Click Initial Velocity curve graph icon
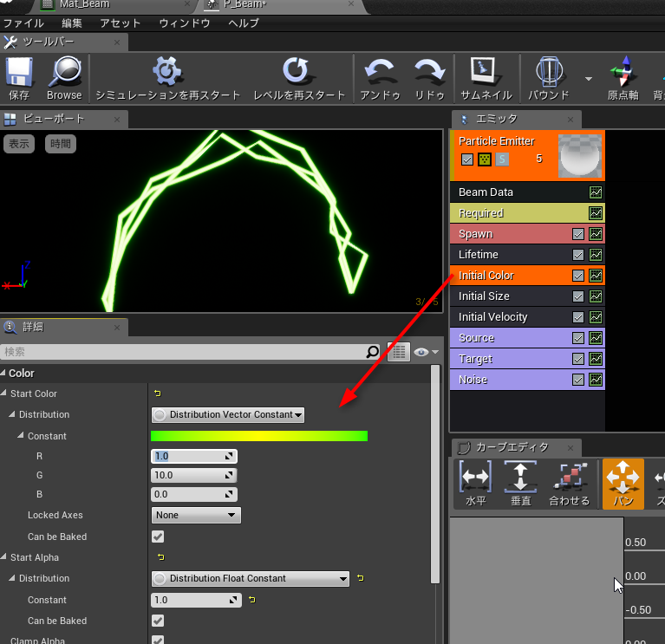 (596, 317)
